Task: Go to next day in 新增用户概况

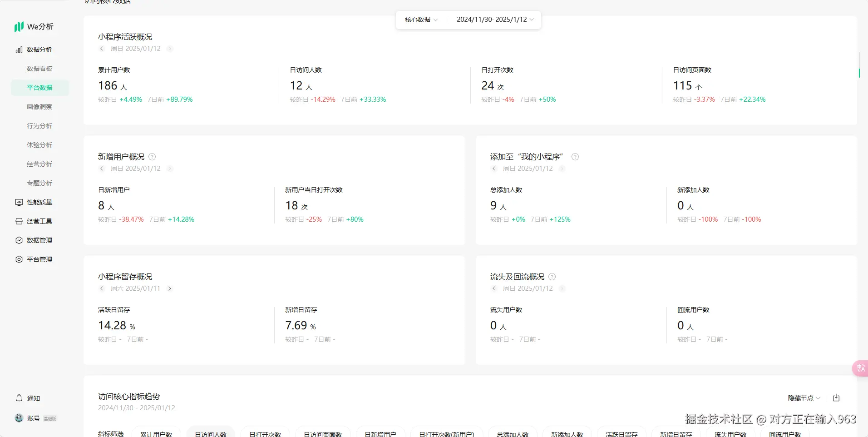Action: click(x=170, y=169)
